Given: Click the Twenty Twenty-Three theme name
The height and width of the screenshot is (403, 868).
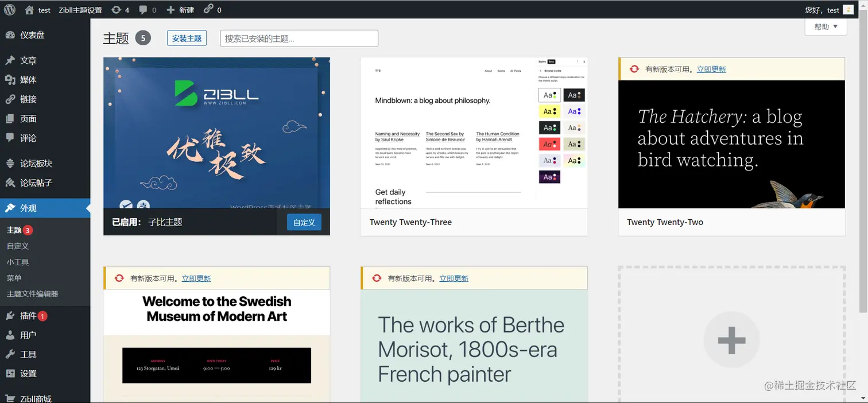Looking at the screenshot, I should (x=410, y=222).
